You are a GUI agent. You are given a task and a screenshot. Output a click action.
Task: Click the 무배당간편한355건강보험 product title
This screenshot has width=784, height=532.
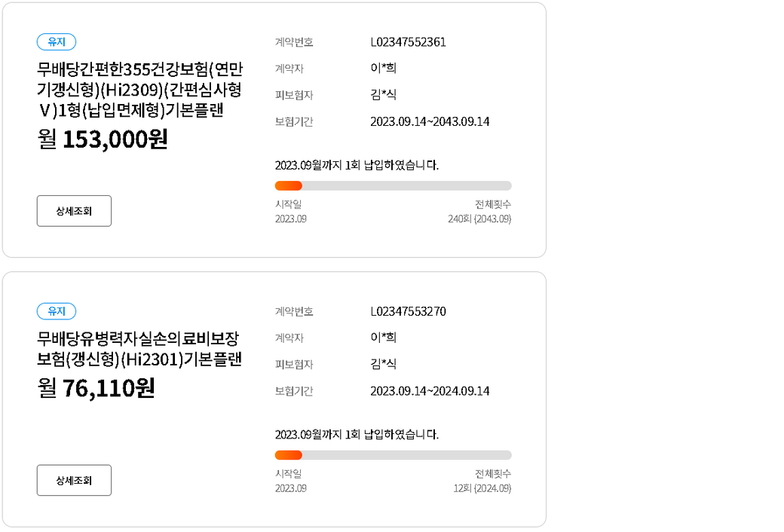click(140, 90)
